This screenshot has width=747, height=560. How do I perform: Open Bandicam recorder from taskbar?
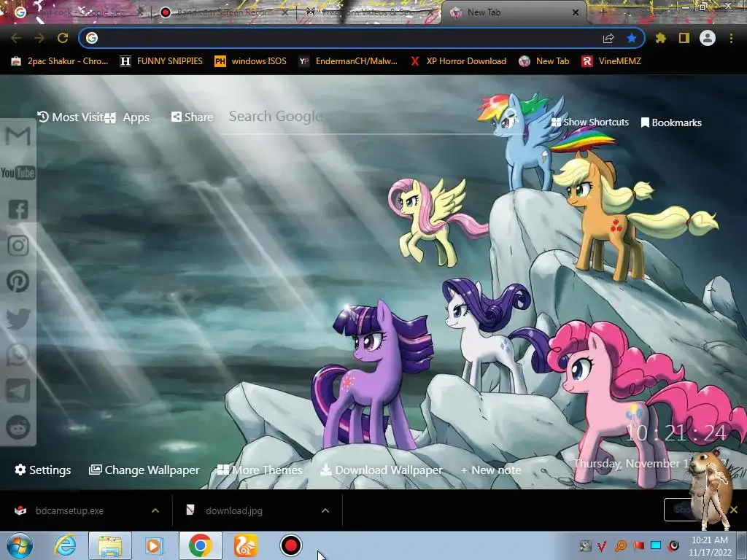point(290,545)
